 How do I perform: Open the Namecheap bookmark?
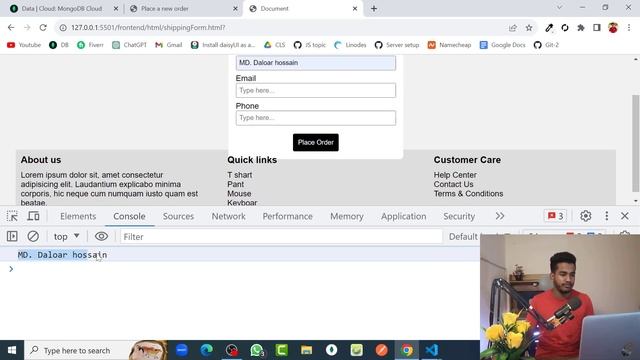(449, 45)
